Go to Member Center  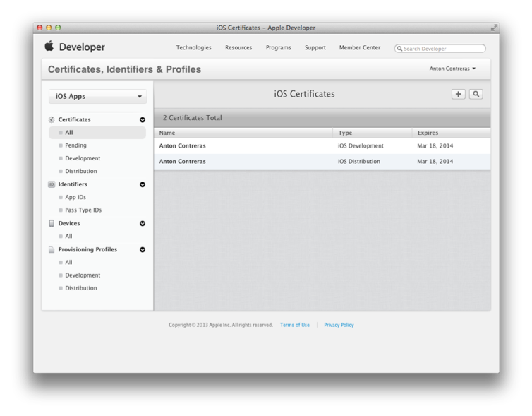pyautogui.click(x=359, y=48)
